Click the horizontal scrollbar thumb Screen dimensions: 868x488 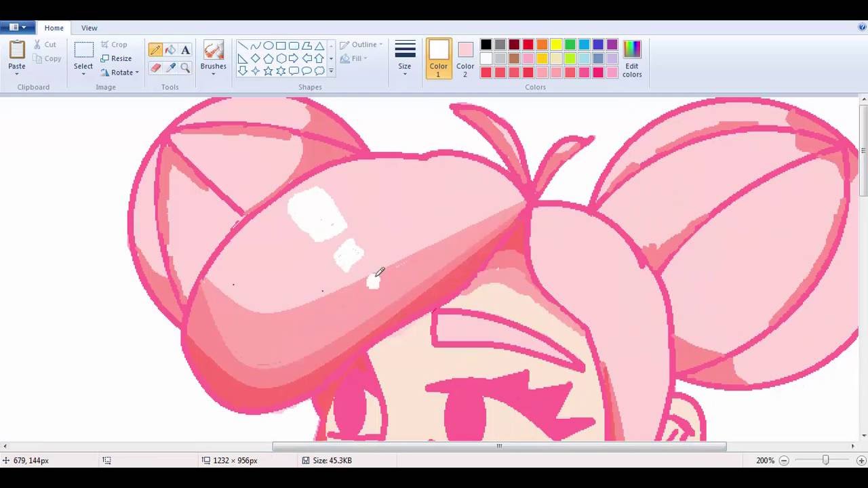tap(499, 446)
